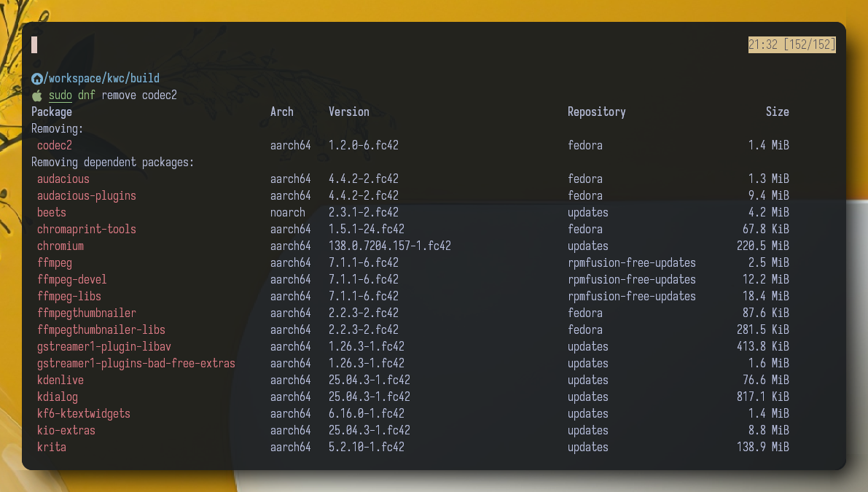The height and width of the screenshot is (492, 868).
Task: Click the chromaprint-tools package name
Action: pos(86,229)
